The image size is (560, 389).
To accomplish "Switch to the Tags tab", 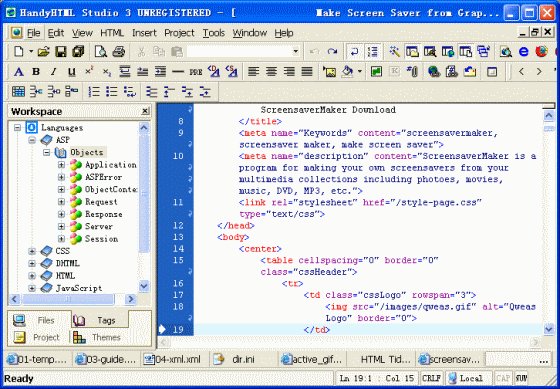I will tap(100, 320).
